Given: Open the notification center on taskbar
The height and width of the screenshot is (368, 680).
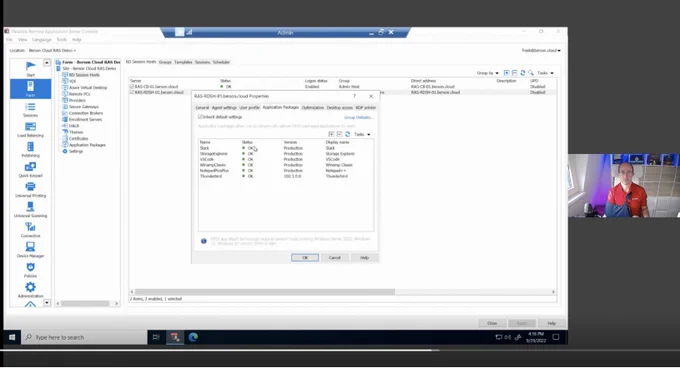Looking at the screenshot, I should pyautogui.click(x=556, y=337).
